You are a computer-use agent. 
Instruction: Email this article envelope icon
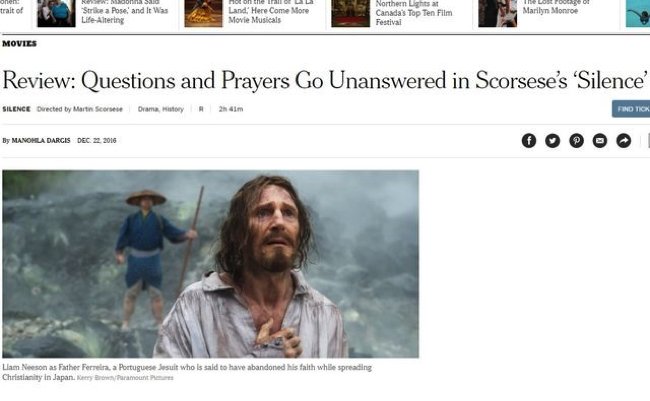tap(599, 141)
